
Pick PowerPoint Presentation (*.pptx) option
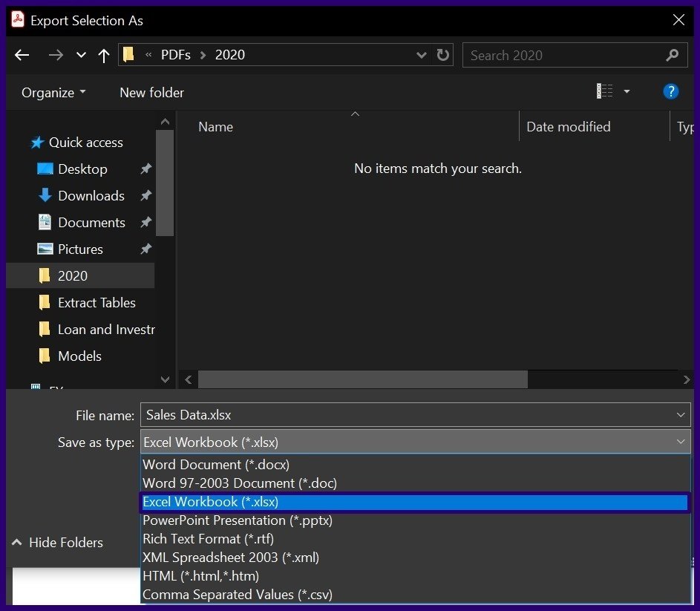coord(238,520)
